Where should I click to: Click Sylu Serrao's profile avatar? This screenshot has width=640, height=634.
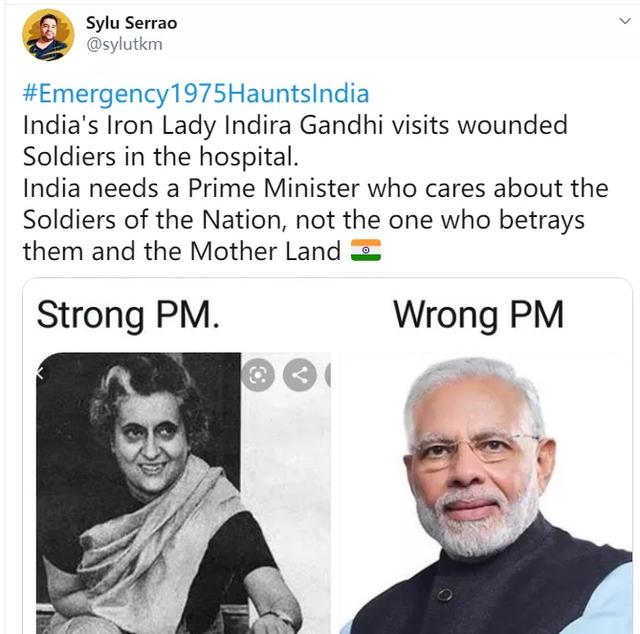coord(48,35)
